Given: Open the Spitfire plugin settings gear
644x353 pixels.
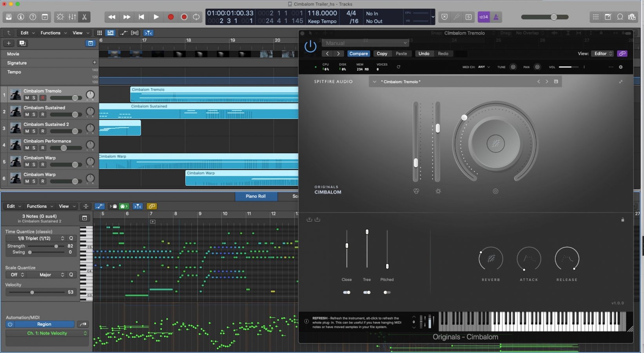Looking at the screenshot, I should 620,67.
